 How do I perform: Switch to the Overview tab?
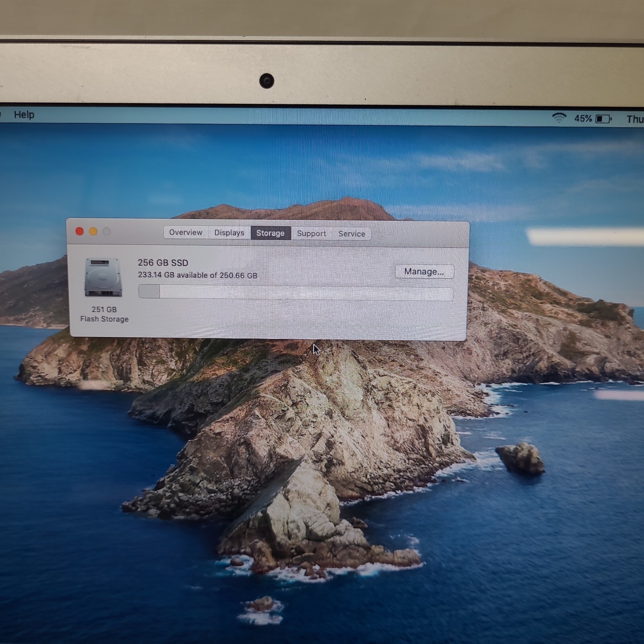(186, 232)
